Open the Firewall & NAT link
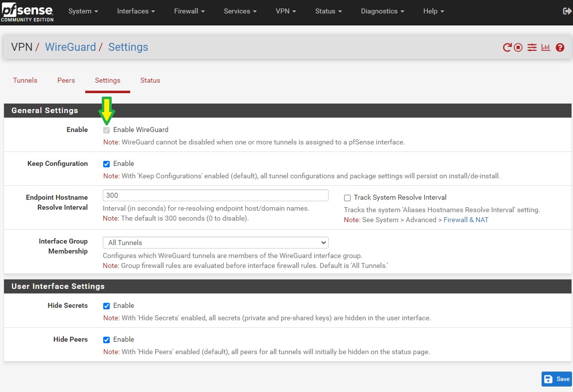Image resolution: width=573 pixels, height=392 pixels. pos(466,220)
